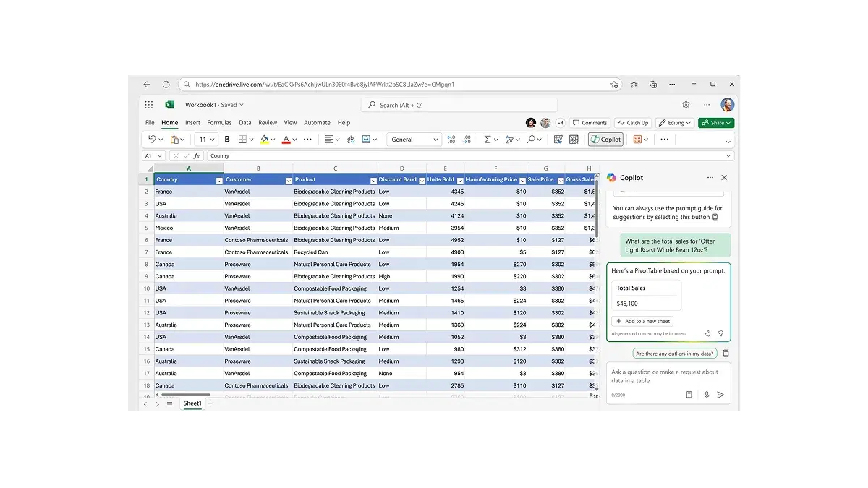Click the thumbs up feedback icon

coord(707,333)
